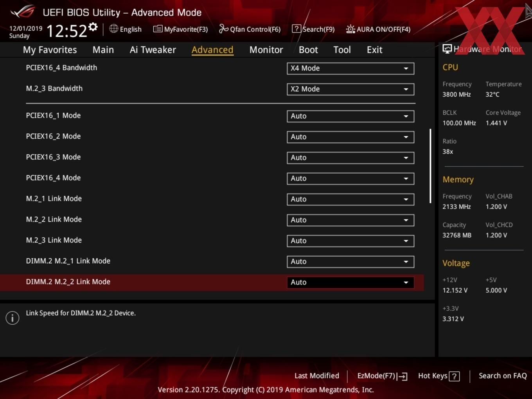Screen dimensions: 532x399
Task: Click the EzMode exit arrow icon
Action: [403, 376]
